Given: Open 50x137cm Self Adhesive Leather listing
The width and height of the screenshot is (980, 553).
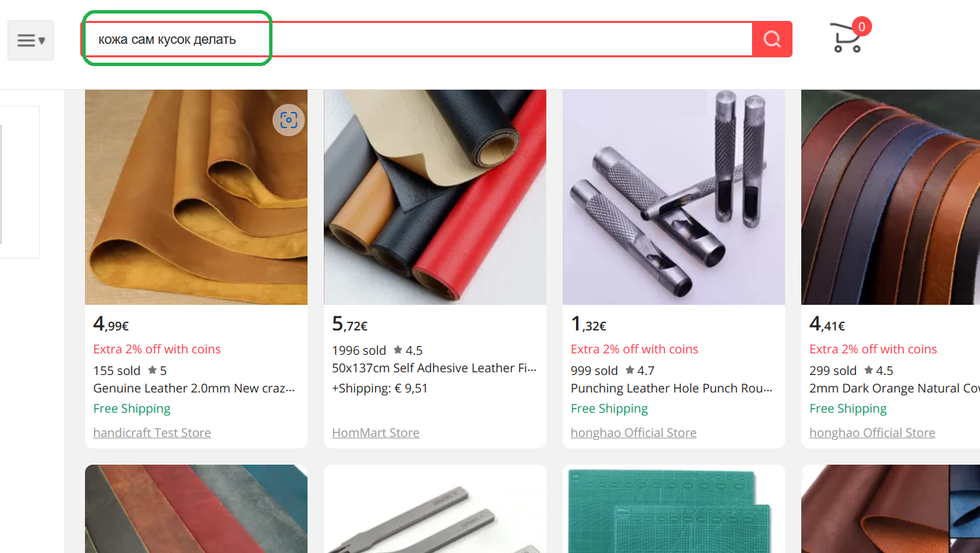Looking at the screenshot, I should tap(434, 368).
